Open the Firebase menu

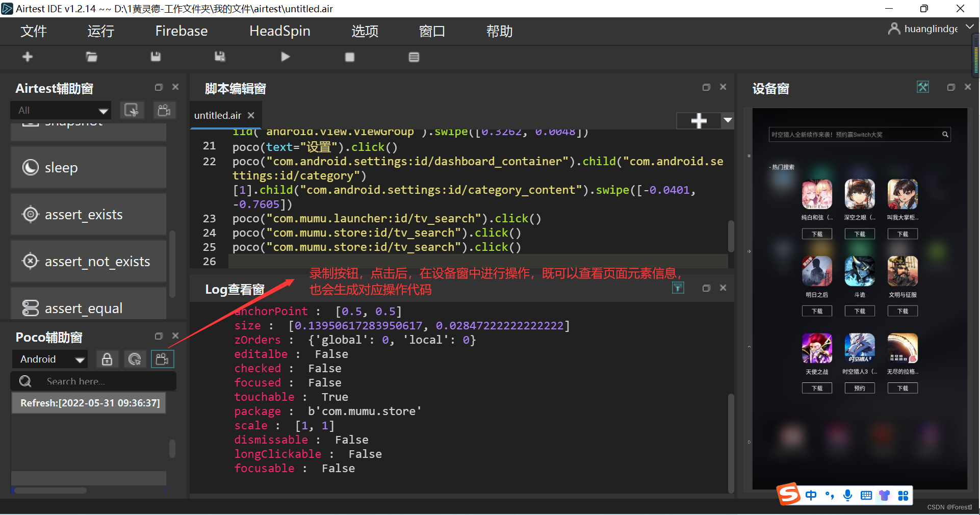point(182,31)
